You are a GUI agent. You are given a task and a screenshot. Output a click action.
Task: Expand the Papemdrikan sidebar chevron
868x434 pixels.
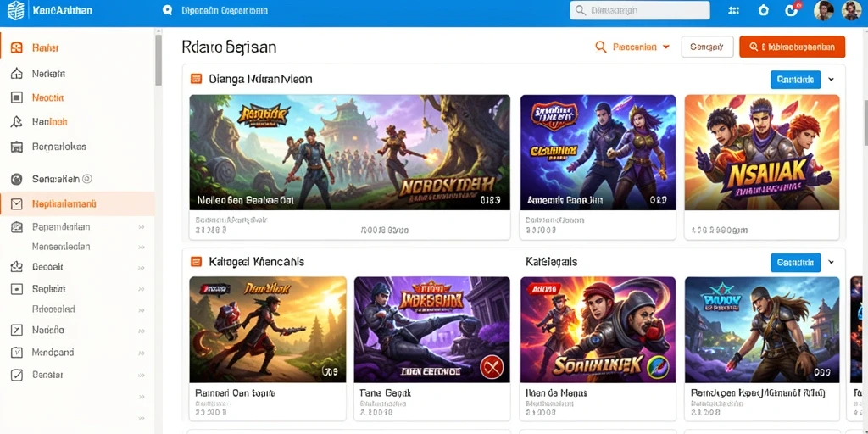tap(142, 227)
